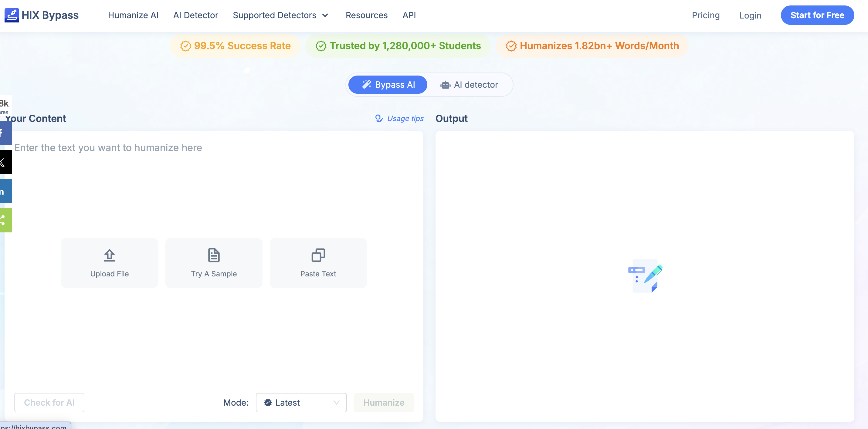Click the Start for Free button
The height and width of the screenshot is (429, 868).
pos(817,15)
